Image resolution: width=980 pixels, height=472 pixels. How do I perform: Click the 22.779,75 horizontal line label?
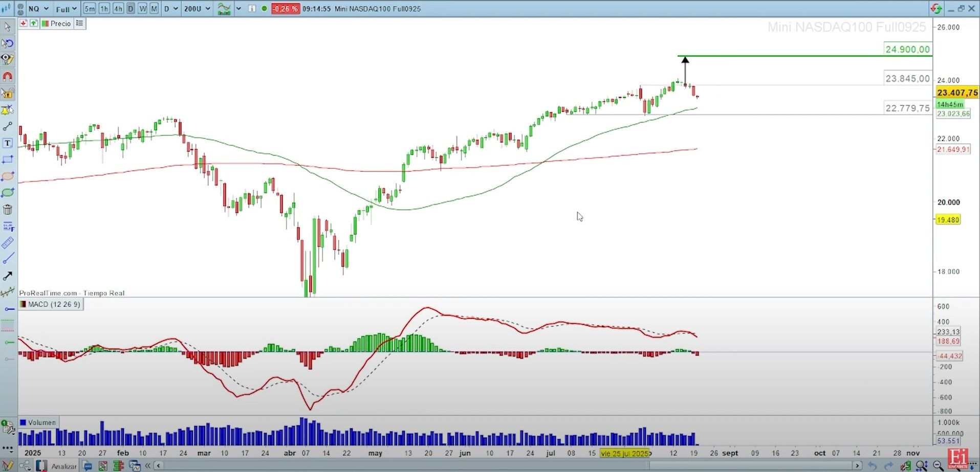(908, 108)
